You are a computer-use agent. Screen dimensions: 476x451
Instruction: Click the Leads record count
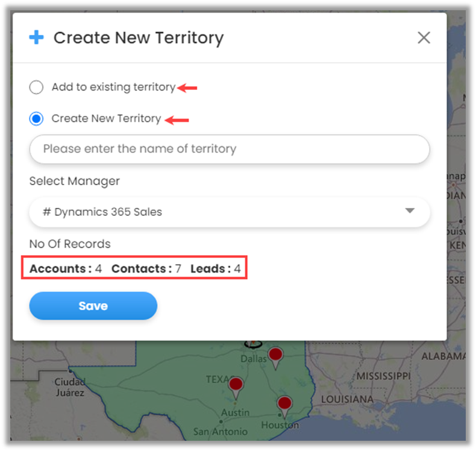(215, 269)
